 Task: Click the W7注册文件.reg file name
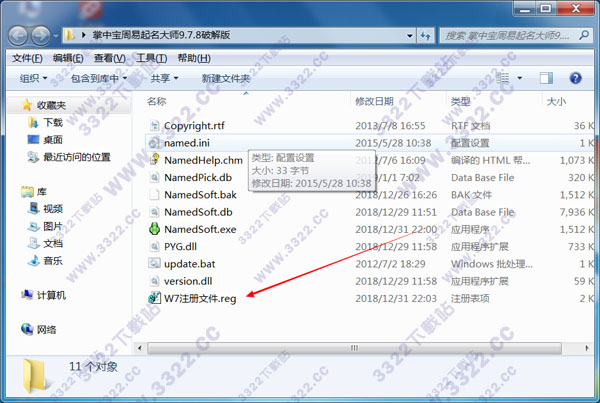pyautogui.click(x=200, y=299)
